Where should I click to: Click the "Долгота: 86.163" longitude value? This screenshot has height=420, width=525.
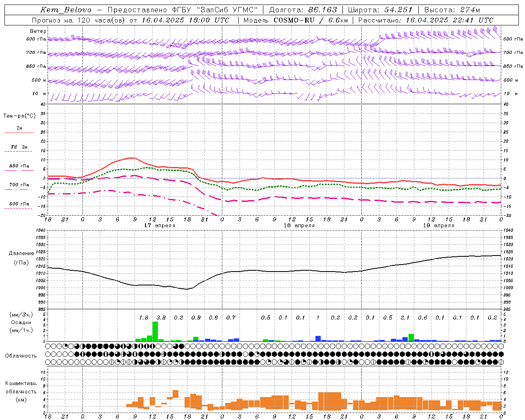(x=303, y=10)
